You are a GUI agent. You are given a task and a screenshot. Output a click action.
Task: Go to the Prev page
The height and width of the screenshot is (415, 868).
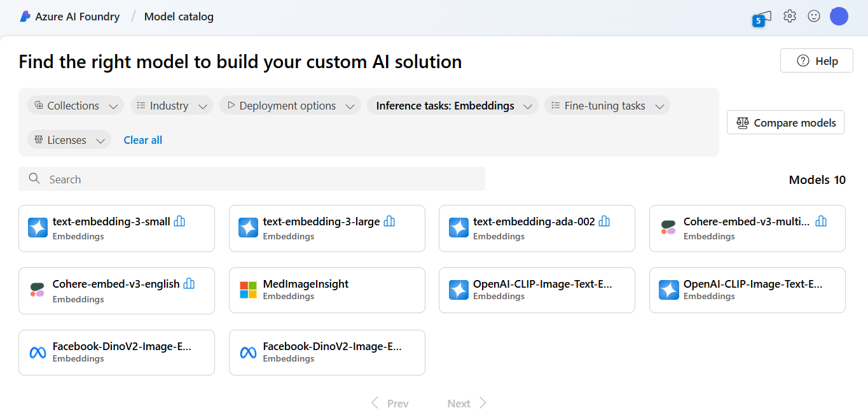coord(390,403)
